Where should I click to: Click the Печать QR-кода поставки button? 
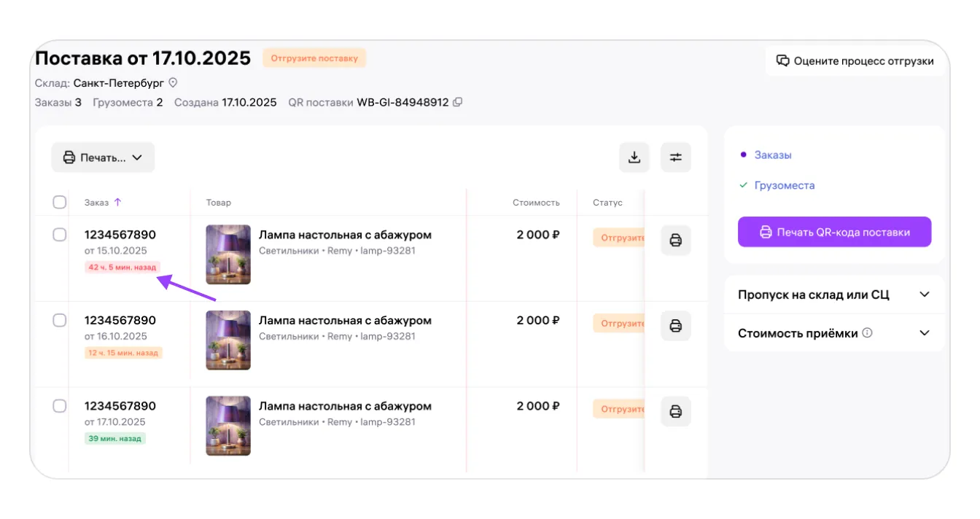(x=834, y=232)
